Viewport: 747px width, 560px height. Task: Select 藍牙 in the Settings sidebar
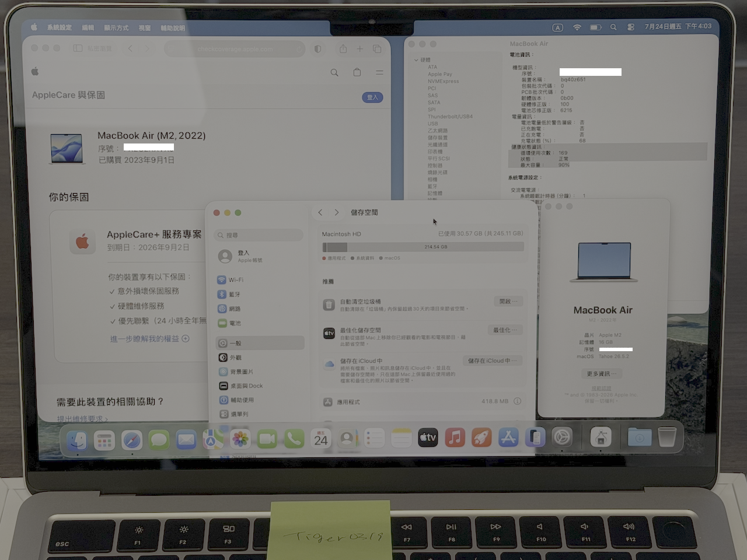(260, 295)
